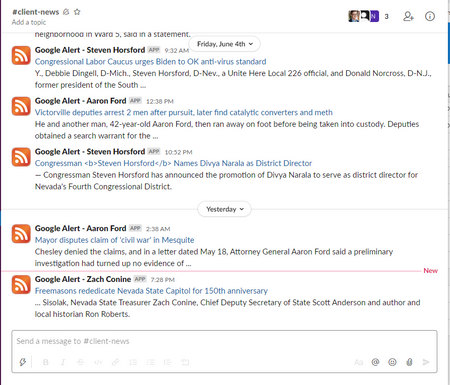
Task: Open Victorville deputies arrest article link
Action: (x=184, y=112)
